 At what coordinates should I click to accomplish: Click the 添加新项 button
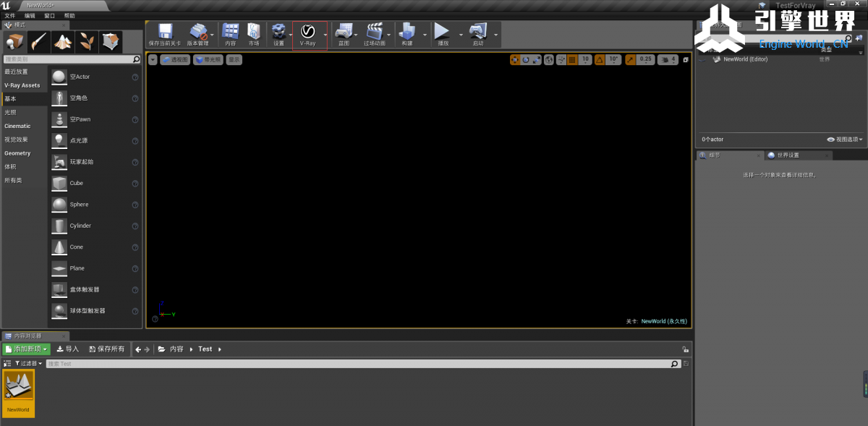tap(27, 349)
